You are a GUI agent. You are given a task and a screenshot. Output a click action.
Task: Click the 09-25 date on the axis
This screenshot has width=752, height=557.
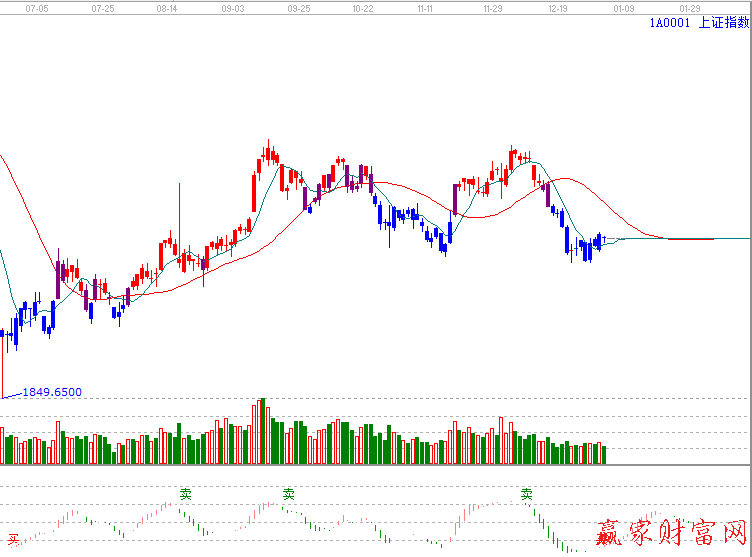pyautogui.click(x=298, y=7)
